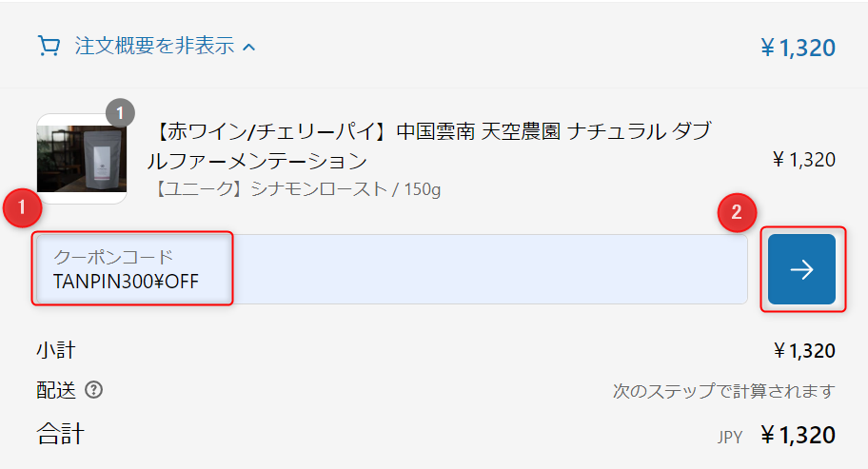Click the JPY currency label
Image resolution: width=868 pixels, height=469 pixels.
730,437
